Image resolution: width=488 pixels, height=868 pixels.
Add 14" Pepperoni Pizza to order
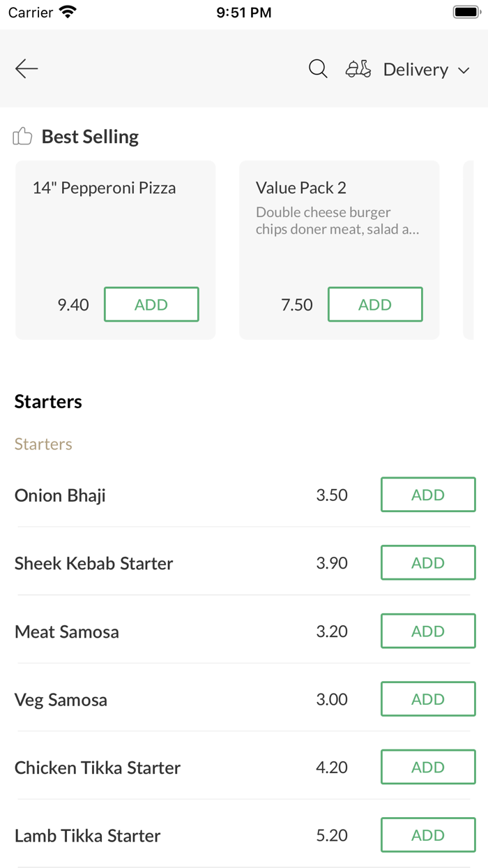pyautogui.click(x=151, y=304)
